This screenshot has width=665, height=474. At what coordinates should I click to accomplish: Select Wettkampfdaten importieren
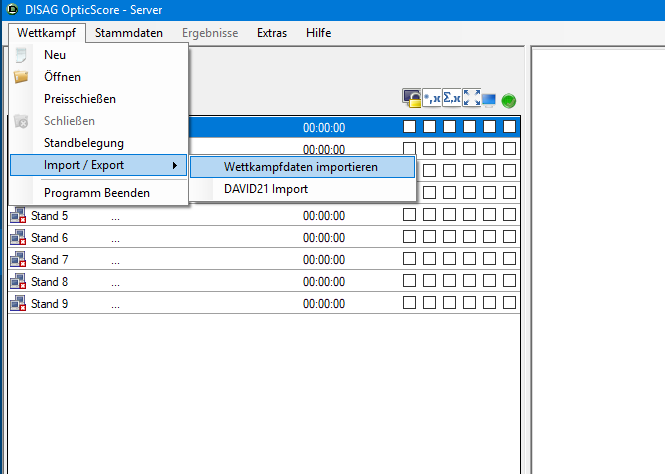(x=300, y=167)
